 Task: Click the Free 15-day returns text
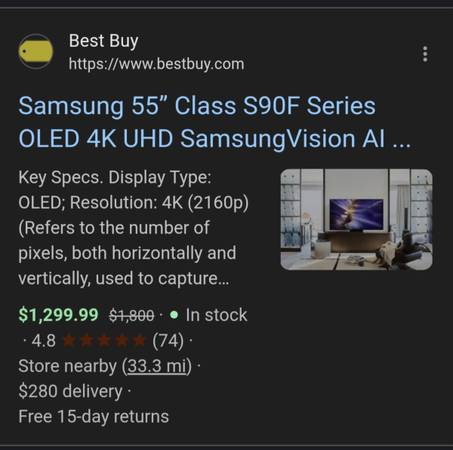94,417
